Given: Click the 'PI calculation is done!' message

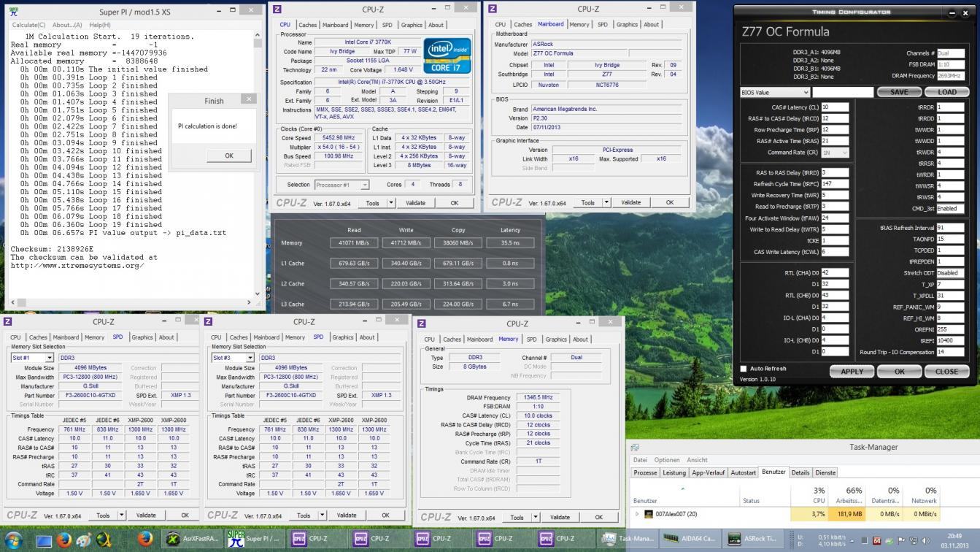Looking at the screenshot, I should [207, 126].
